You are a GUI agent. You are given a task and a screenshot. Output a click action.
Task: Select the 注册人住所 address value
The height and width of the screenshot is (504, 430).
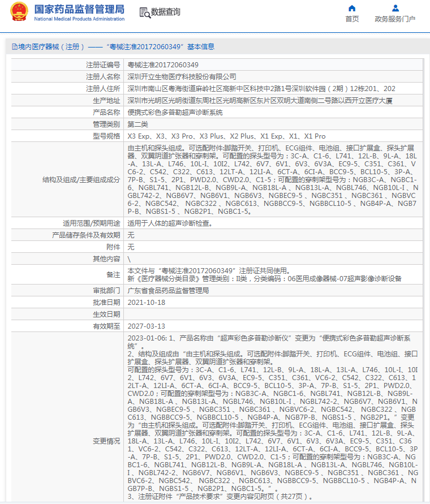click(261, 89)
